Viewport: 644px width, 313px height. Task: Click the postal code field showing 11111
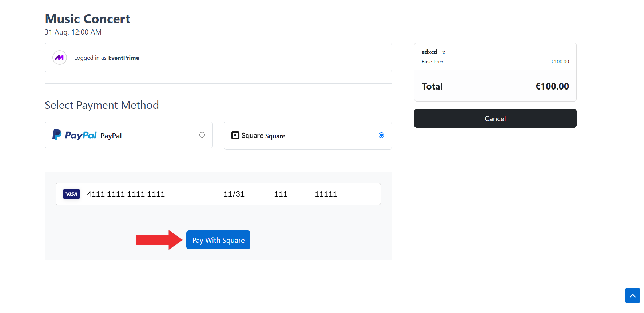(x=326, y=194)
